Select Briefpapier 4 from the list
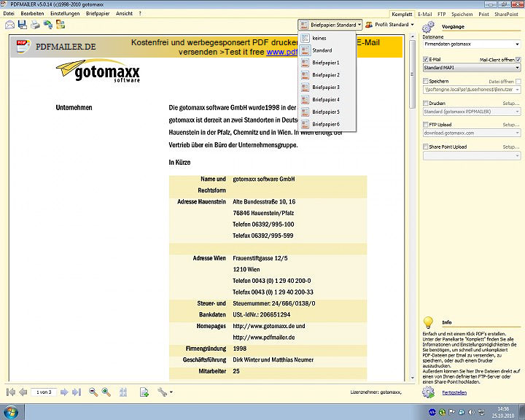Image resolution: width=525 pixels, height=420 pixels. coord(327,99)
